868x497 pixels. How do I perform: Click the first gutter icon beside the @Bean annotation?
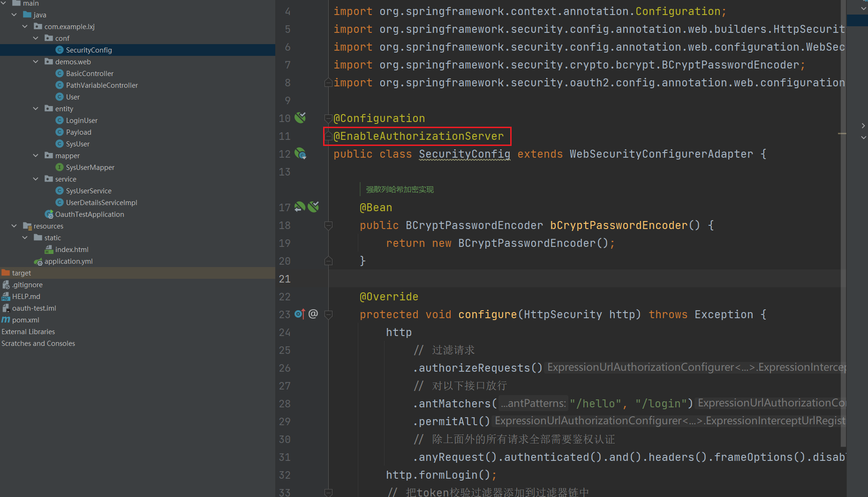[300, 207]
